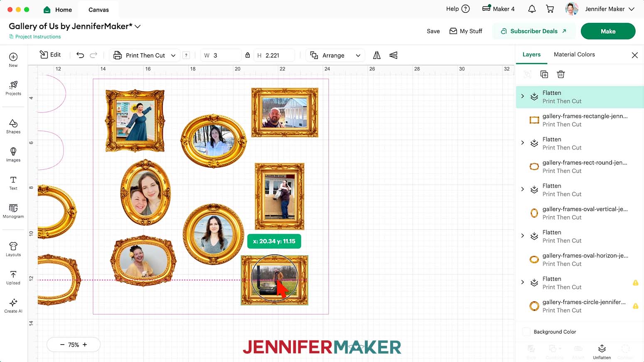The image size is (644, 362).
Task: Click Save
Action: (433, 31)
